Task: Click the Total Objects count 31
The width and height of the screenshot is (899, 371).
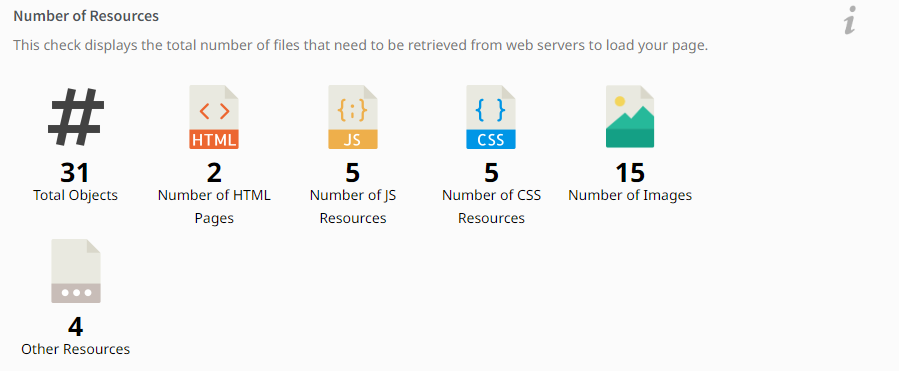Action: 75,173
